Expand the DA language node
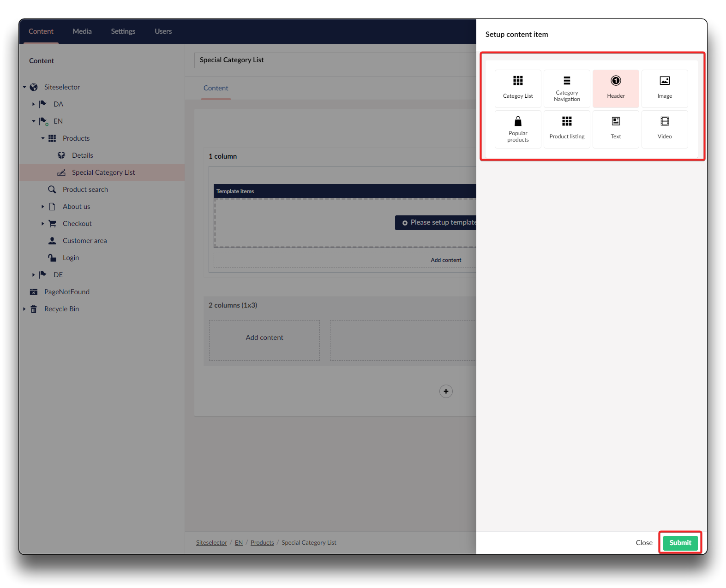 coord(33,104)
